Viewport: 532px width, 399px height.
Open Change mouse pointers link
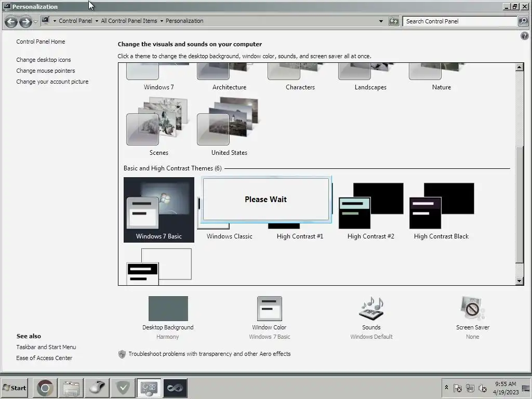coord(46,71)
